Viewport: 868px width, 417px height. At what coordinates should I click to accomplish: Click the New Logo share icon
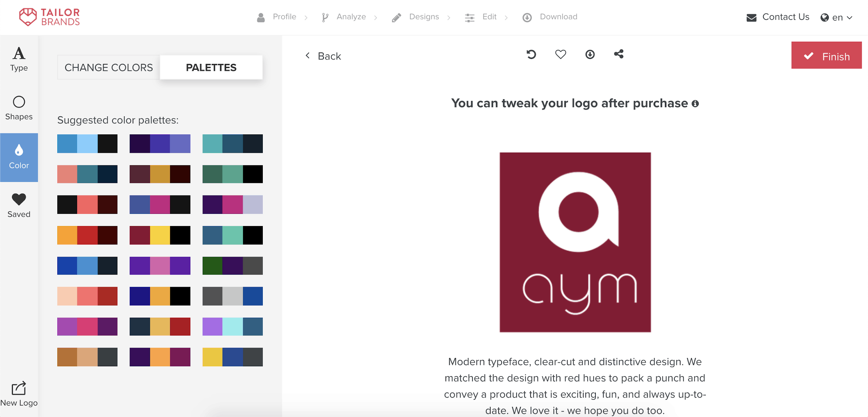(x=19, y=387)
